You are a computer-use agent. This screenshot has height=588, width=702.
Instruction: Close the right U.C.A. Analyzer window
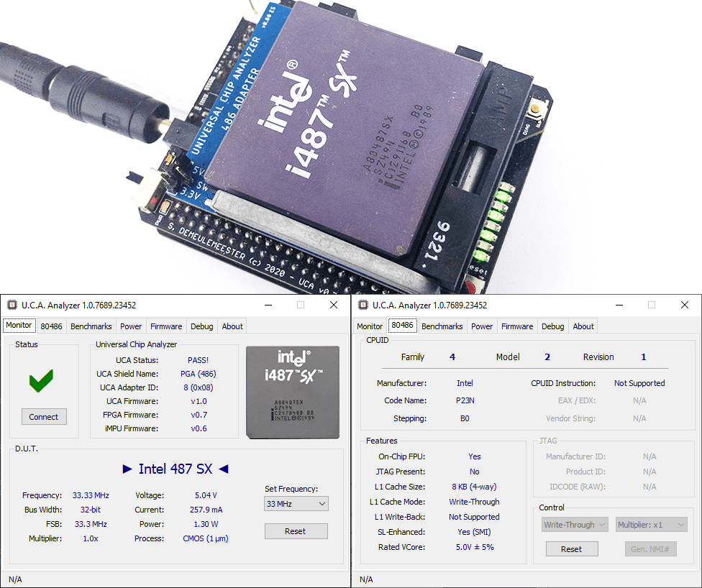pos(685,306)
